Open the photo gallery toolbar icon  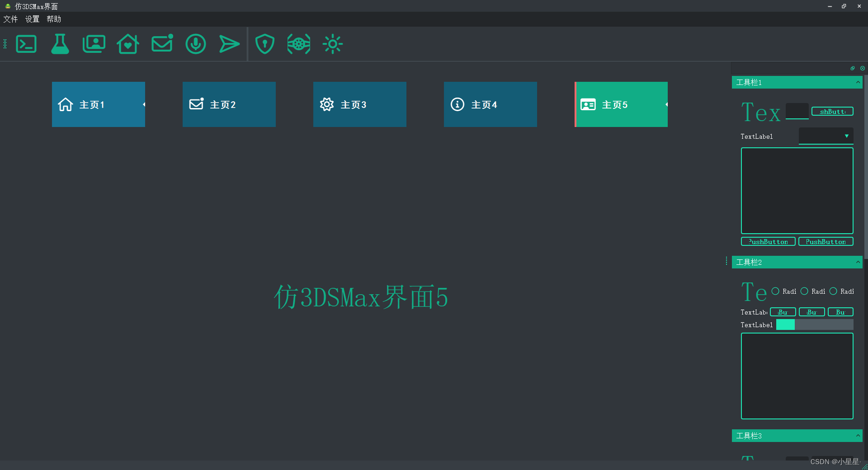pos(94,44)
